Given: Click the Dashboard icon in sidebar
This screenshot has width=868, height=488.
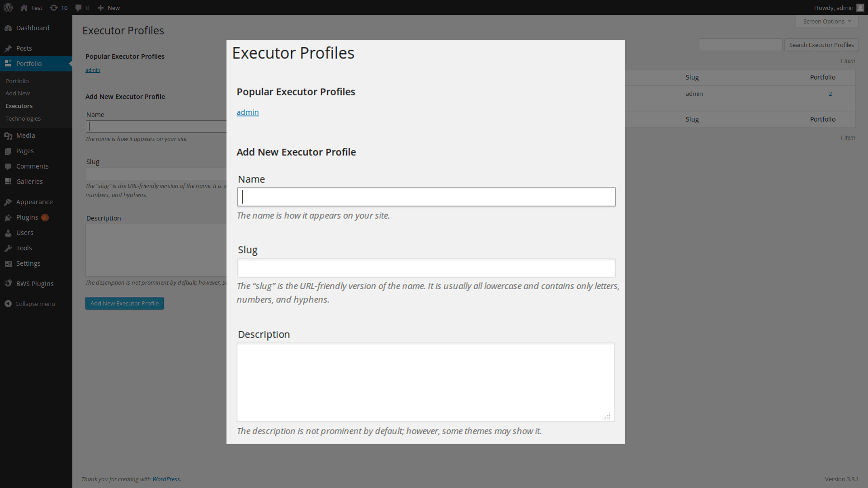Looking at the screenshot, I should (x=8, y=28).
